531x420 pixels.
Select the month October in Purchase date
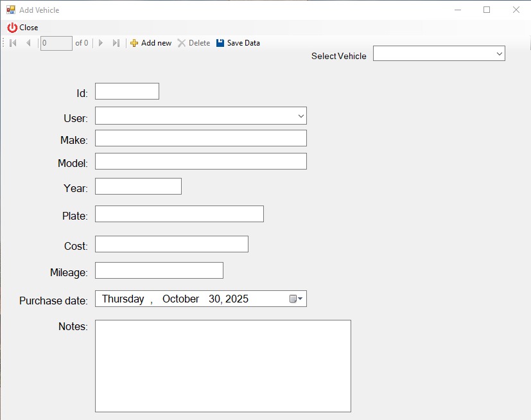coord(180,299)
